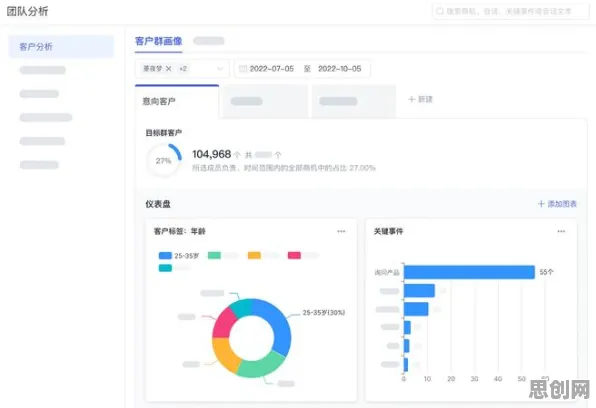
Task: Toggle the pink legend swatch
Action: pyautogui.click(x=294, y=255)
